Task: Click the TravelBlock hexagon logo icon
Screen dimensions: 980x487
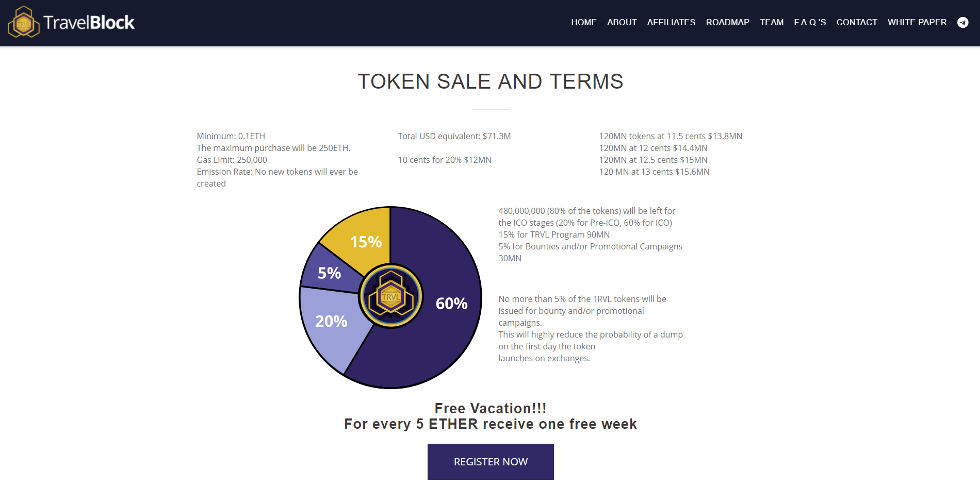Action: [23, 22]
